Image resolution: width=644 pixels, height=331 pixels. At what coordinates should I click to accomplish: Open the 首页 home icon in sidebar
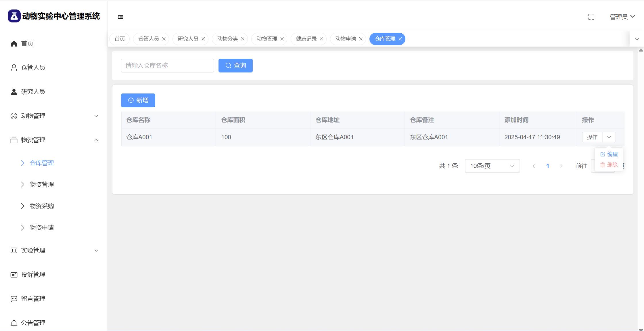click(14, 43)
